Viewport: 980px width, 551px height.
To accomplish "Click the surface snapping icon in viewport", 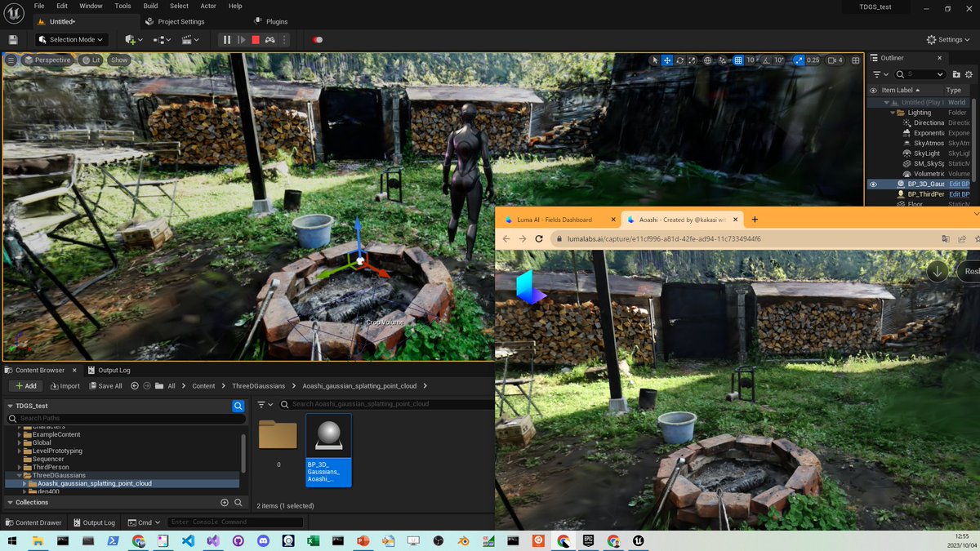I will click(724, 60).
